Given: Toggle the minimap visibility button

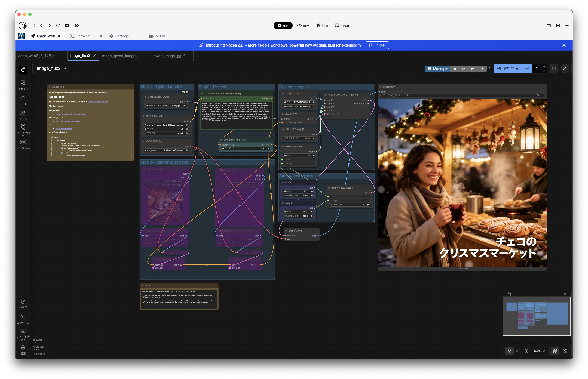Looking at the screenshot, I should [x=555, y=351].
